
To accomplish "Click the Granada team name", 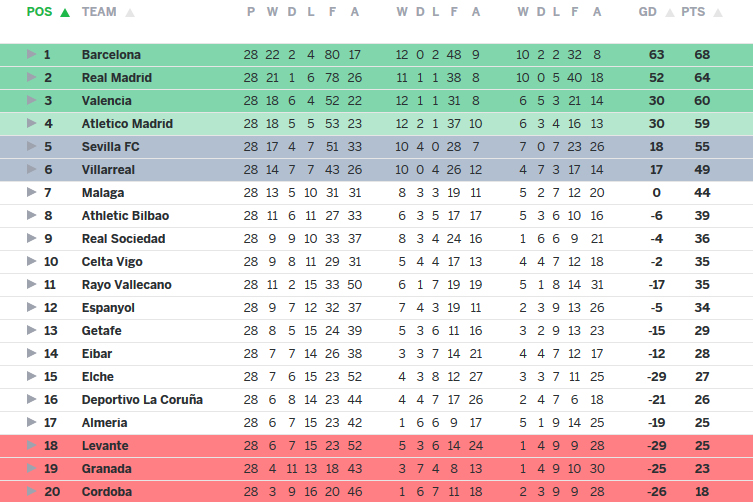I will coord(105,469).
